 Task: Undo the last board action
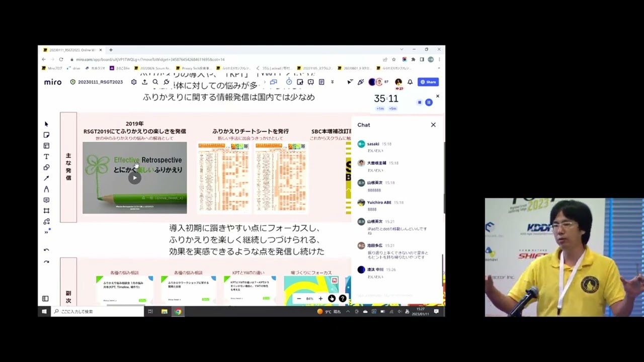pyautogui.click(x=46, y=250)
